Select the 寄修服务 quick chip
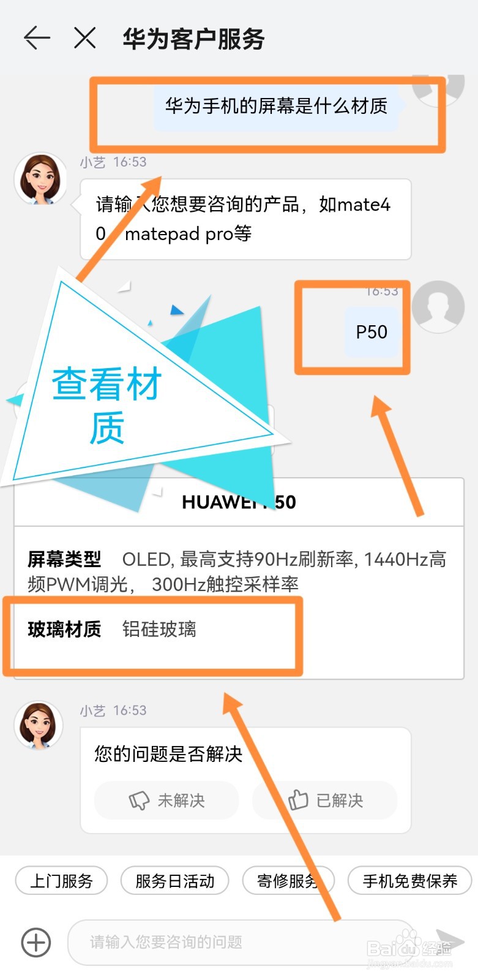 289,881
